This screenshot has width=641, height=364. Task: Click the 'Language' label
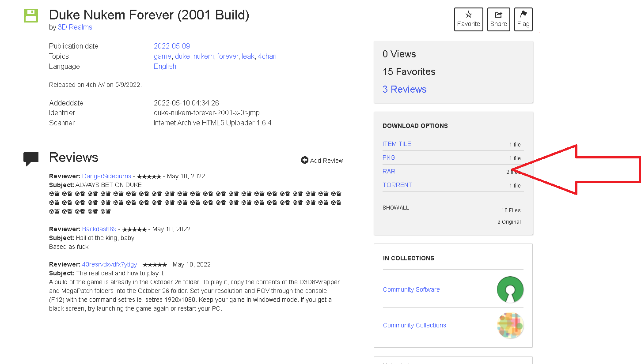point(64,67)
